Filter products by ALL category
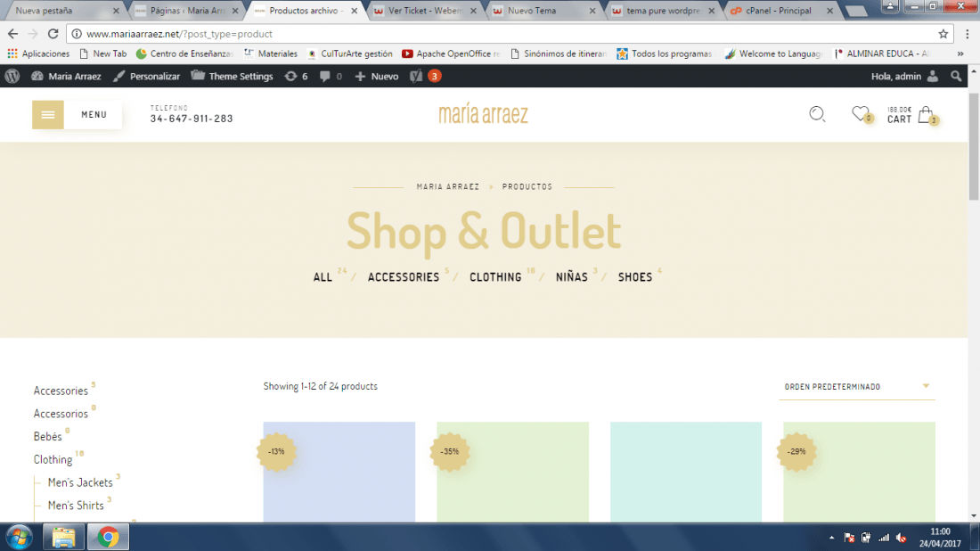 [x=323, y=277]
